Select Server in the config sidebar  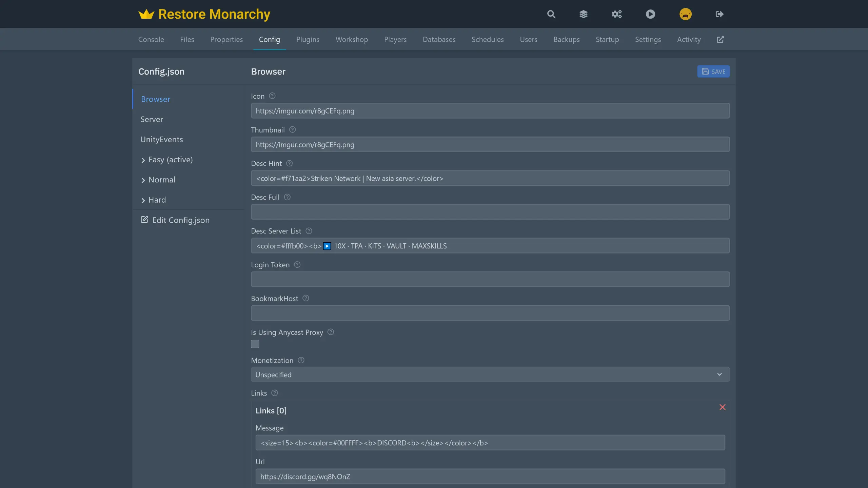152,119
